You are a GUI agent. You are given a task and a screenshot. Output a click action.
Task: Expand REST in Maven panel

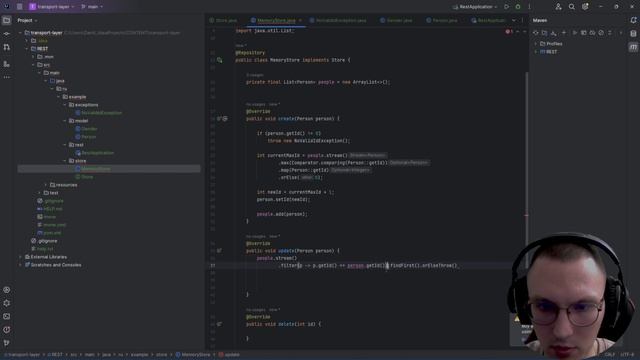pos(536,52)
